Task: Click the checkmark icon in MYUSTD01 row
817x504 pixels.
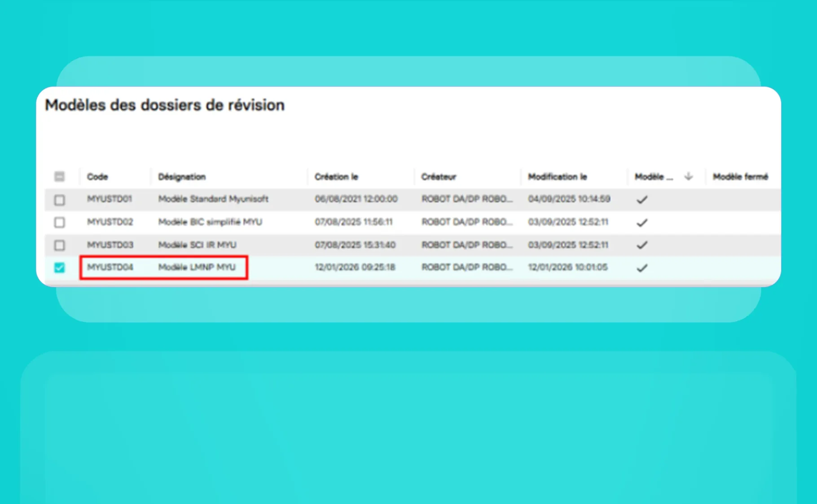Action: click(x=642, y=200)
